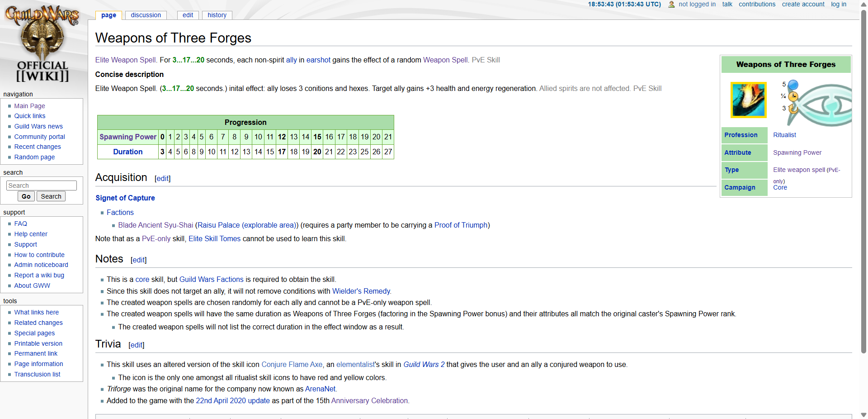Image resolution: width=868 pixels, height=419 pixels.
Task: Click the Go button
Action: pyautogui.click(x=26, y=196)
